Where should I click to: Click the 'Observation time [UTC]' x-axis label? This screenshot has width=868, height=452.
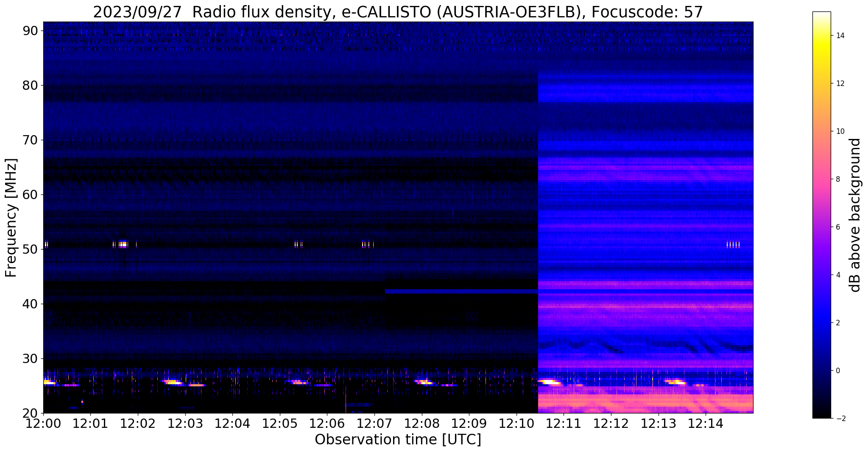click(x=398, y=440)
